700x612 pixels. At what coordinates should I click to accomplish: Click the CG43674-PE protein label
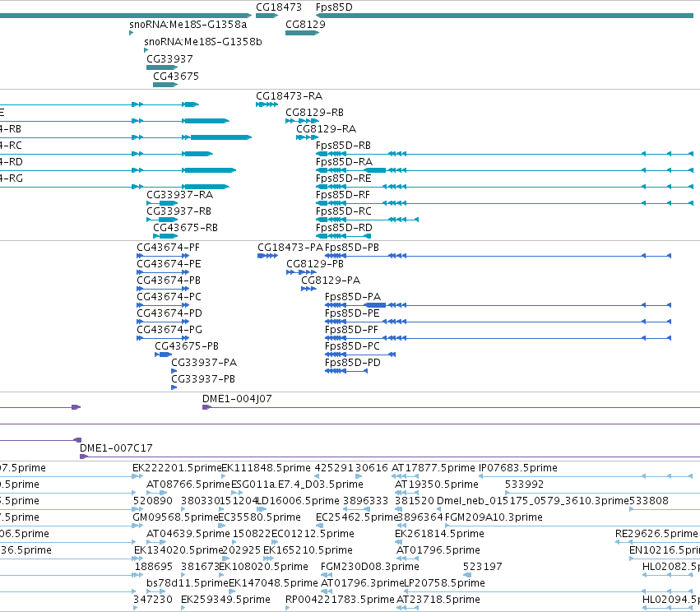[169, 264]
